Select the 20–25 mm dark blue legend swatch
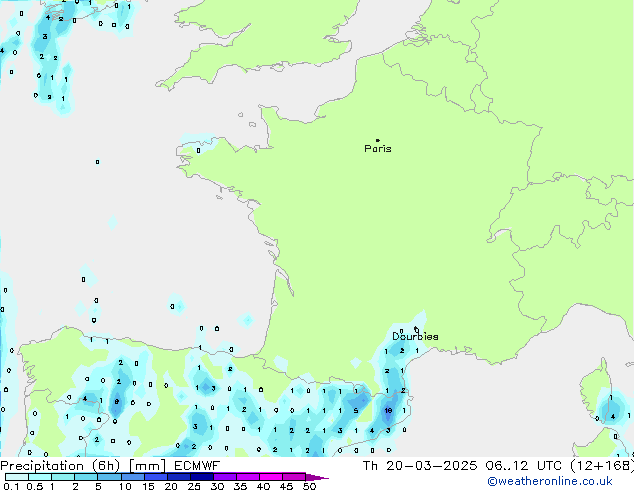This screenshot has height=490, width=634. (x=179, y=477)
